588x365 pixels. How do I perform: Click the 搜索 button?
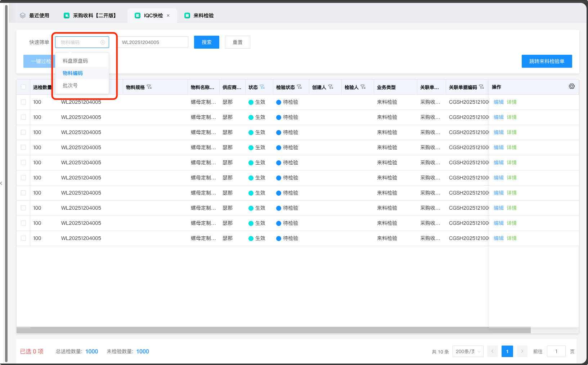pos(206,42)
